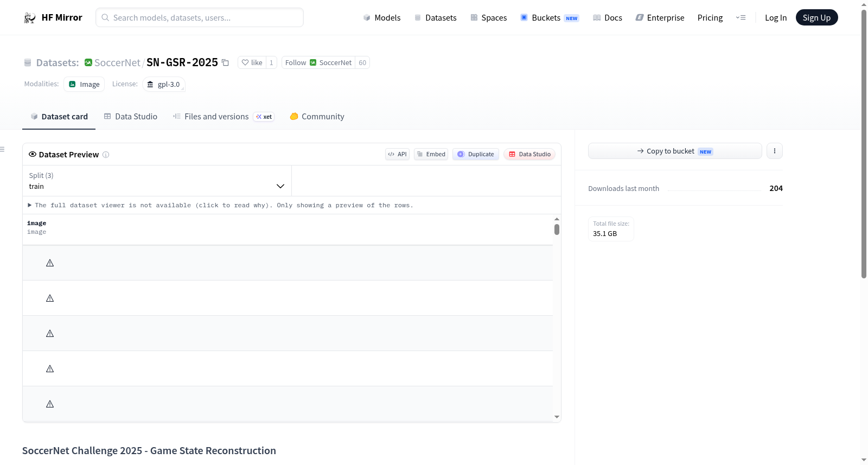Click the info icon beside Dataset Preview

coord(106,155)
